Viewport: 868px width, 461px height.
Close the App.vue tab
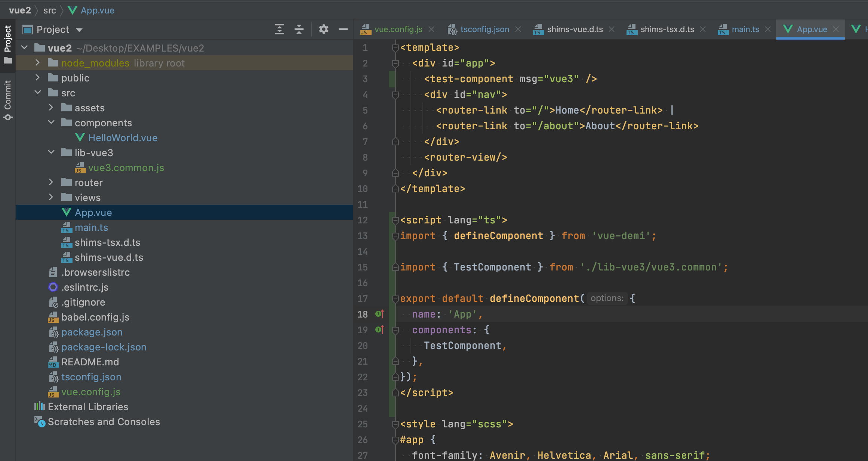click(836, 29)
